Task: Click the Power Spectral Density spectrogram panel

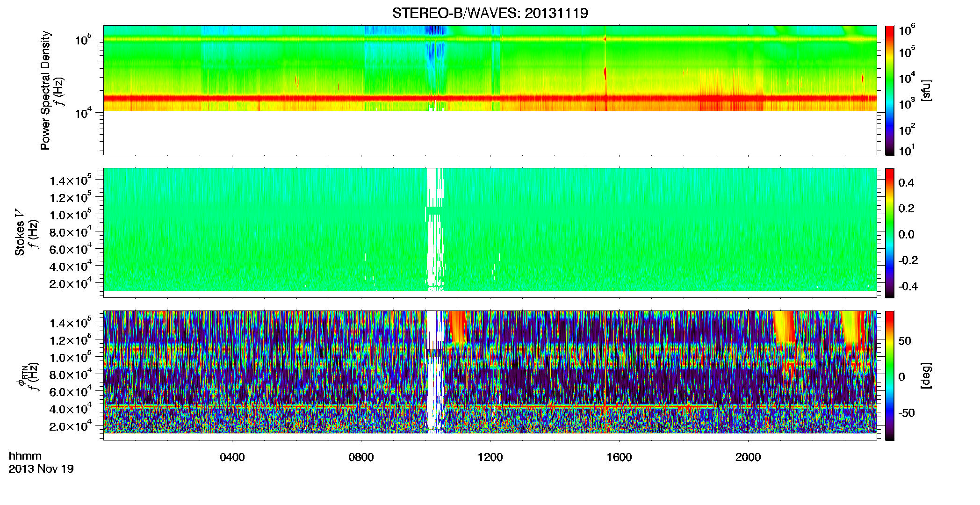Action: [x=490, y=90]
